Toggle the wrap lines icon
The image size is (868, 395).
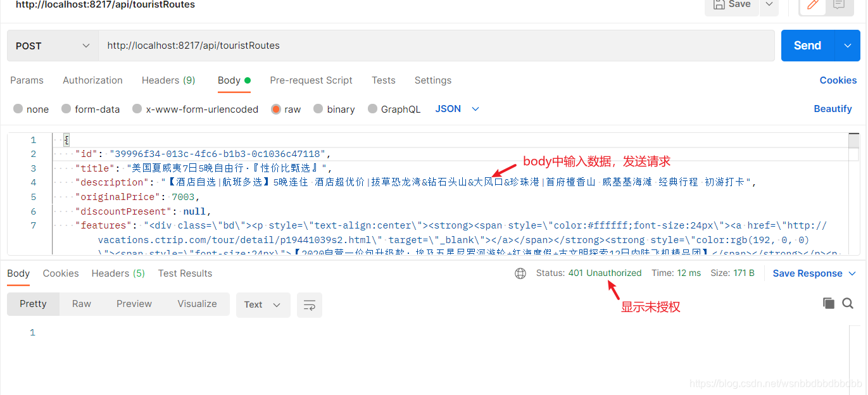310,305
